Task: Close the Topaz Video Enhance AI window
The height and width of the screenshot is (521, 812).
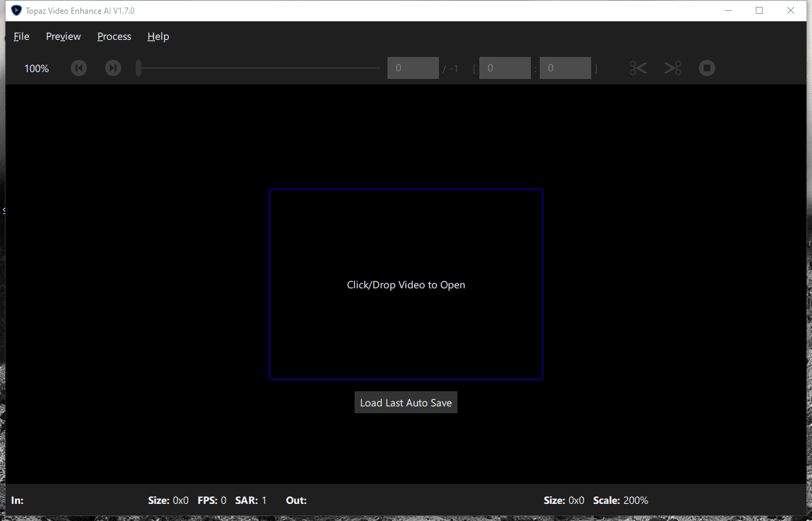Action: coord(790,10)
